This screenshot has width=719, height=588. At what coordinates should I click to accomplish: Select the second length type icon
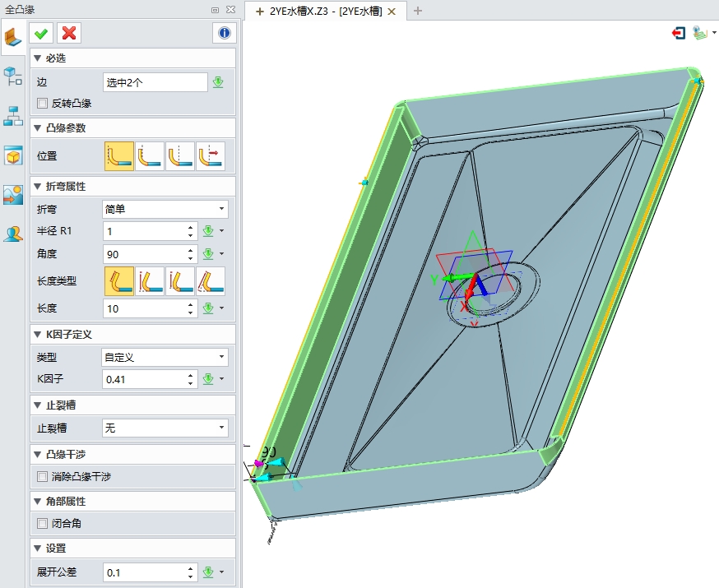(150, 281)
